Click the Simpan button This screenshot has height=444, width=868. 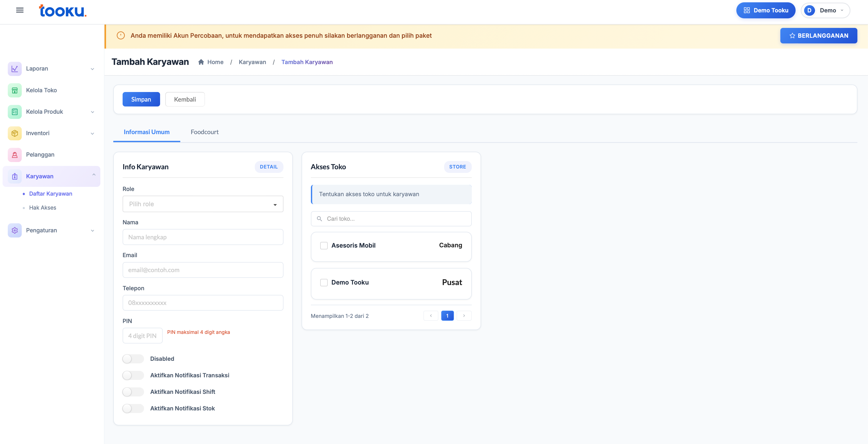[141, 99]
